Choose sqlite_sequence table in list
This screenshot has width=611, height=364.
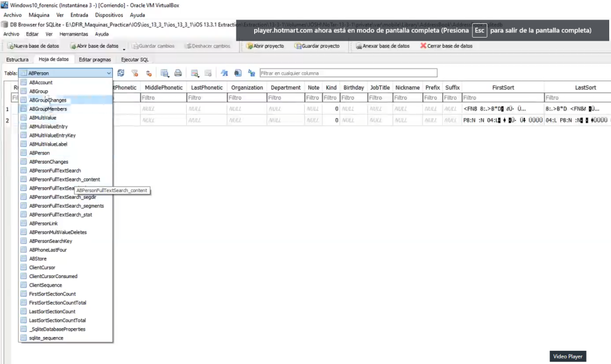click(x=66, y=338)
